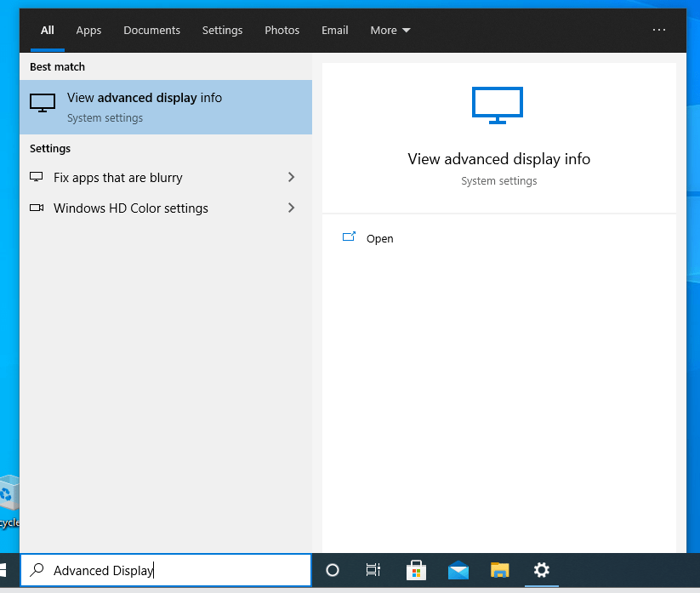Switch to the Photos tab
This screenshot has width=700, height=593.
(x=282, y=30)
